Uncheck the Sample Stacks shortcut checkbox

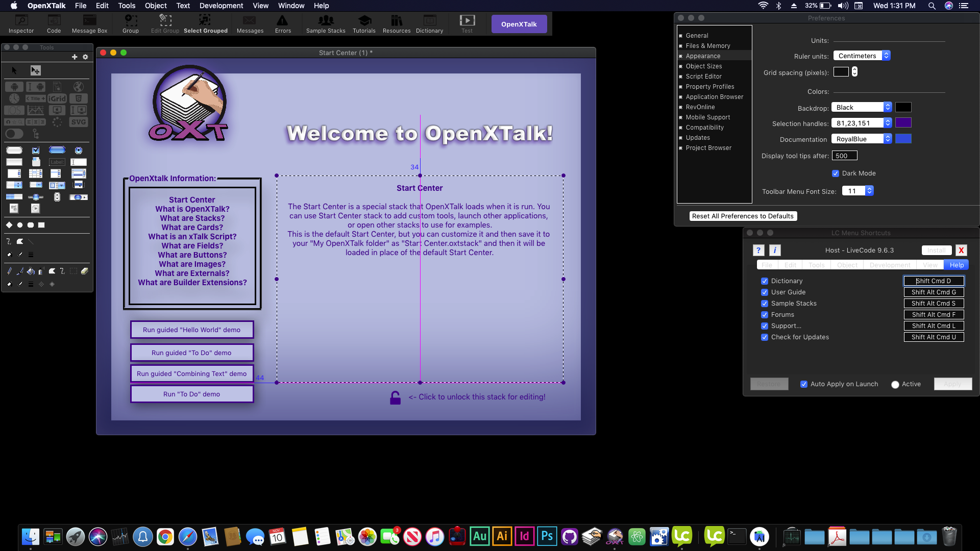(765, 304)
